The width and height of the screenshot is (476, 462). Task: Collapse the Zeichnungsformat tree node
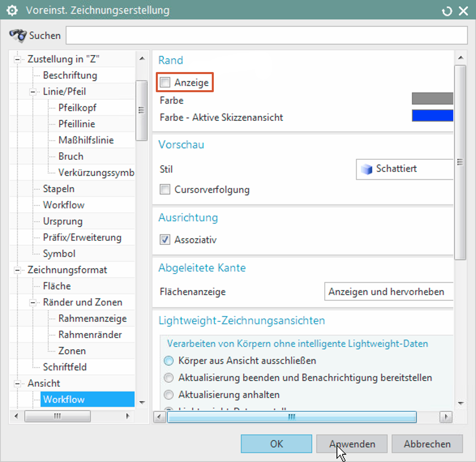click(18, 270)
